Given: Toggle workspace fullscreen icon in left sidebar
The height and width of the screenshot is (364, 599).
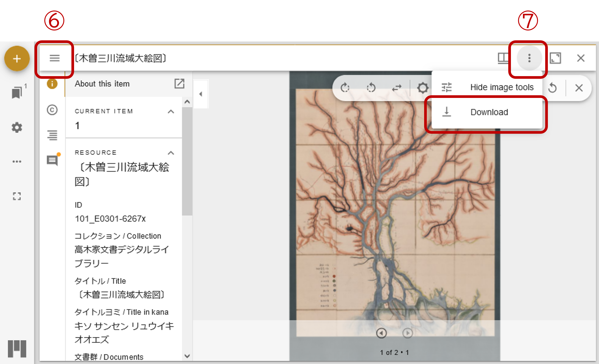Looking at the screenshot, I should (x=17, y=196).
